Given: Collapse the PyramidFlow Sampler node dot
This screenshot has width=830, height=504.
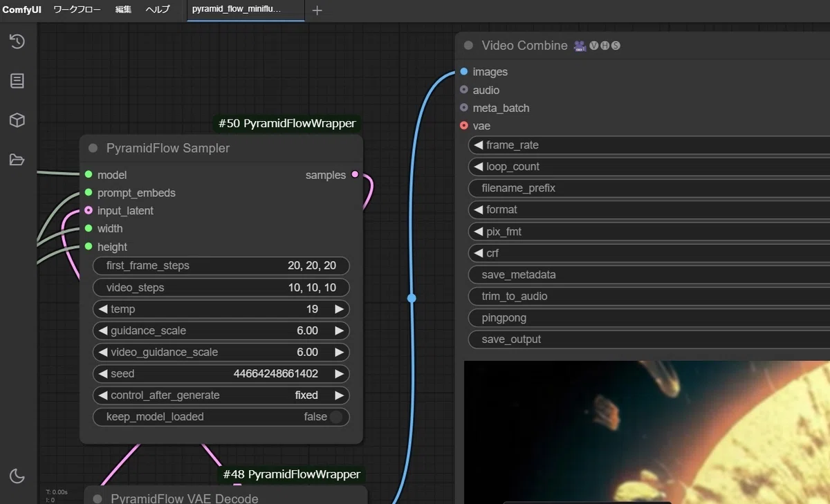Looking at the screenshot, I should (93, 149).
